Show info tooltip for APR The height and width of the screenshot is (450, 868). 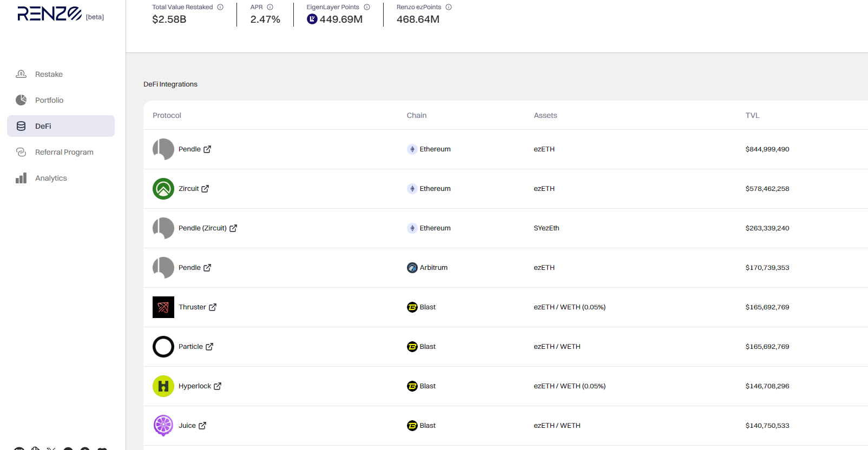(270, 7)
